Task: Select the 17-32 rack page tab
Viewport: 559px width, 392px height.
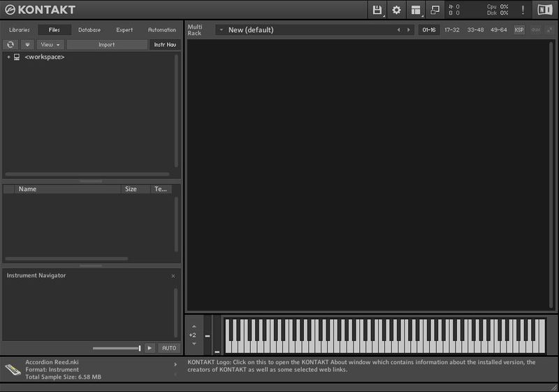Action: coord(452,30)
